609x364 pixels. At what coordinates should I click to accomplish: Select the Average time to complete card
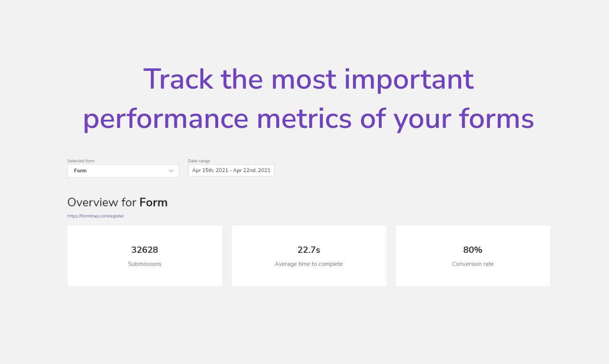click(309, 256)
